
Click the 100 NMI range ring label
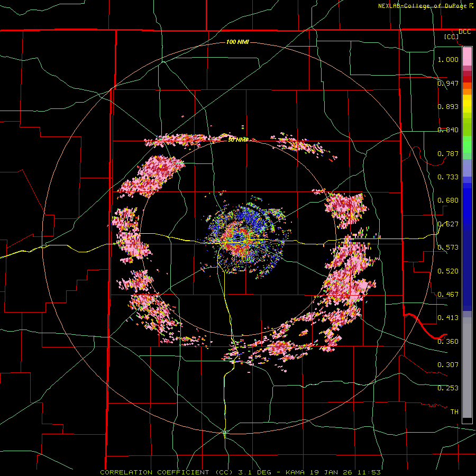coord(237,42)
